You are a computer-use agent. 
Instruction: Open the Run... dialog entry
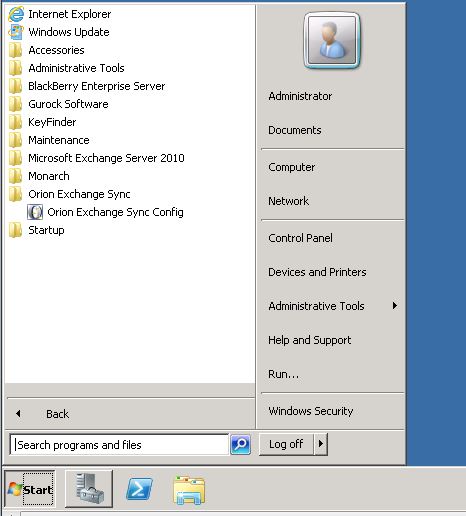pyautogui.click(x=284, y=374)
